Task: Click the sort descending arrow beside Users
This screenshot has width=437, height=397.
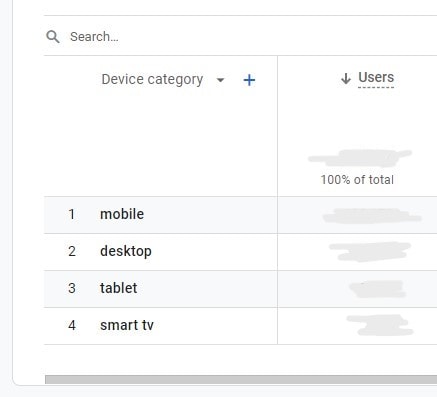Action: point(346,79)
